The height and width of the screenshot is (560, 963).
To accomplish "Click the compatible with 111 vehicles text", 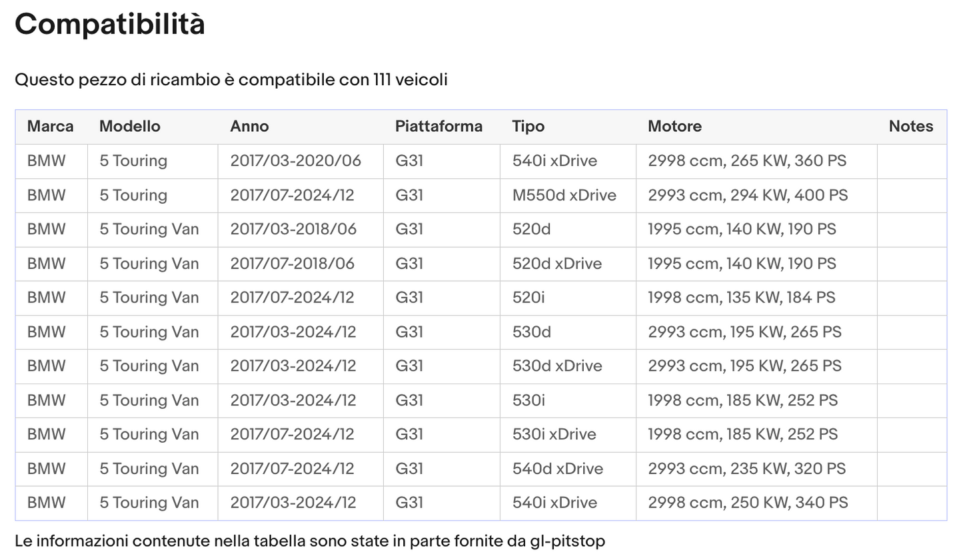I will pos(231,80).
